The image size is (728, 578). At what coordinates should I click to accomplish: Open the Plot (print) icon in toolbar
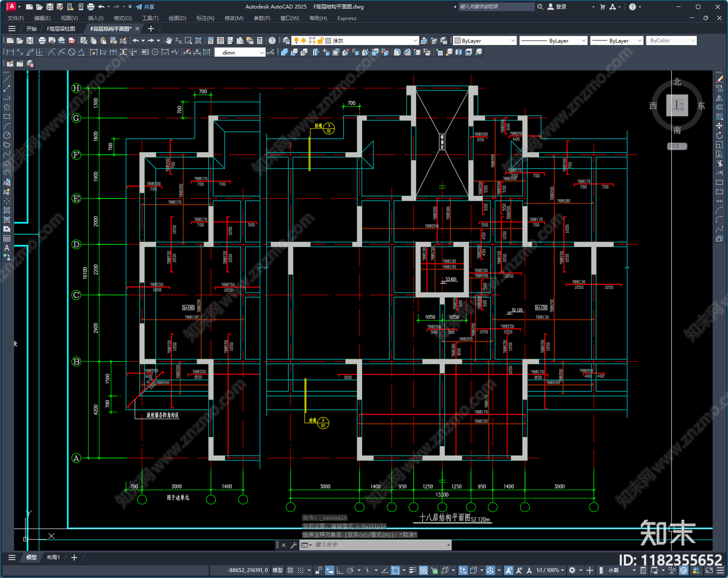tap(42, 41)
